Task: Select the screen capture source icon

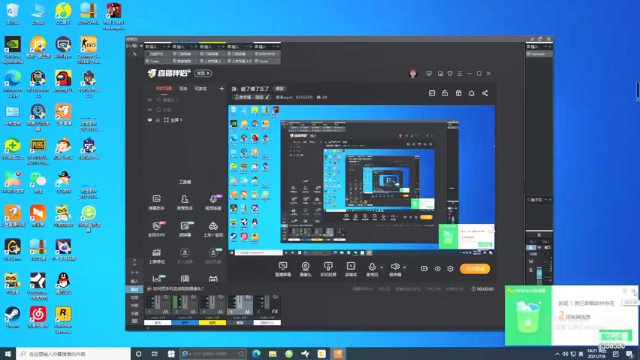Action: tap(283, 269)
